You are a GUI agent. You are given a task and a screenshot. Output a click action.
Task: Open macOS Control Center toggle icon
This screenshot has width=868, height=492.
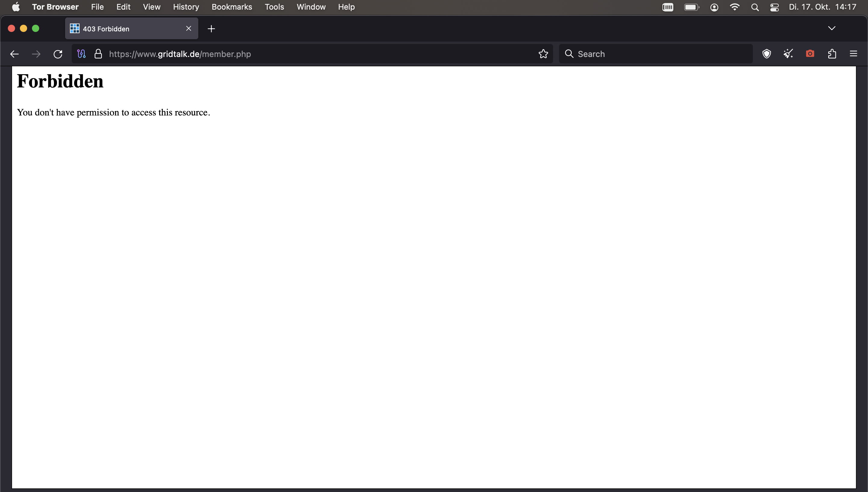coord(775,7)
